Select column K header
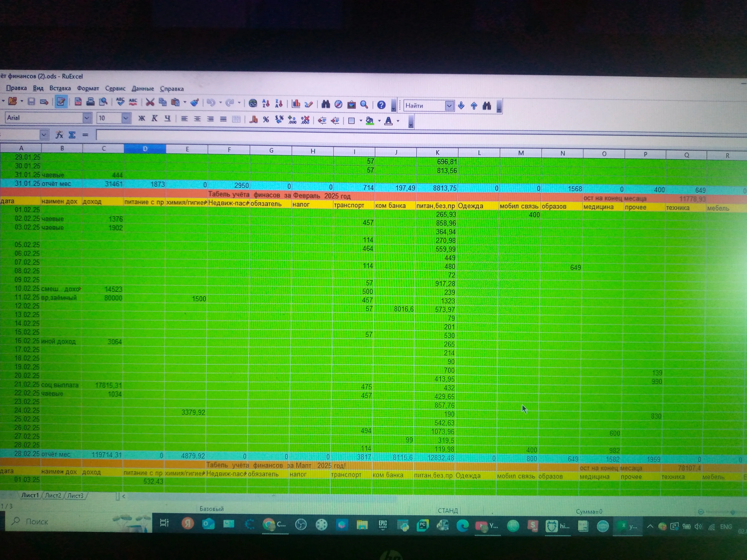 click(437, 153)
